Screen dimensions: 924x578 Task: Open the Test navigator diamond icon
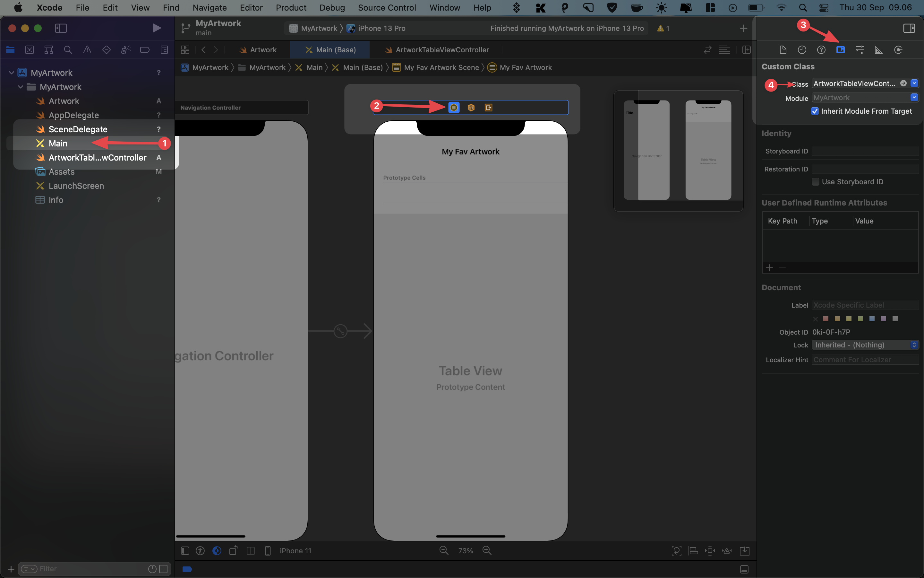click(x=107, y=50)
